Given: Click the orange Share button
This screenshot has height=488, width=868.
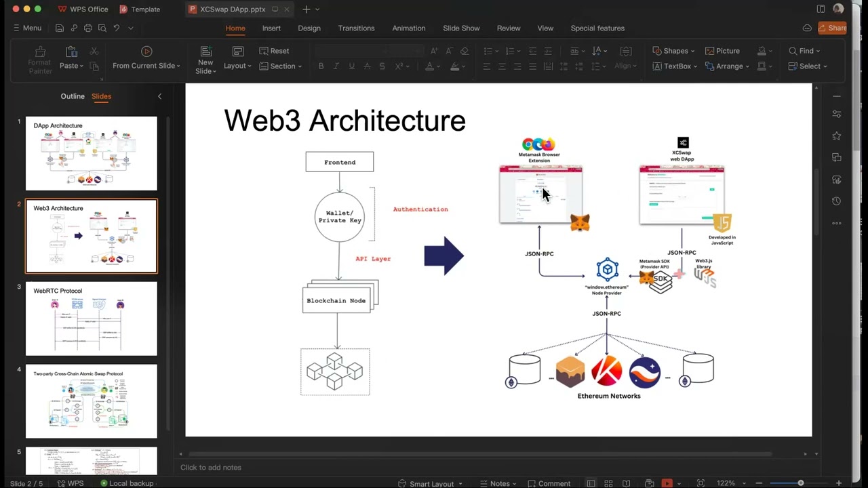Looking at the screenshot, I should [x=832, y=28].
